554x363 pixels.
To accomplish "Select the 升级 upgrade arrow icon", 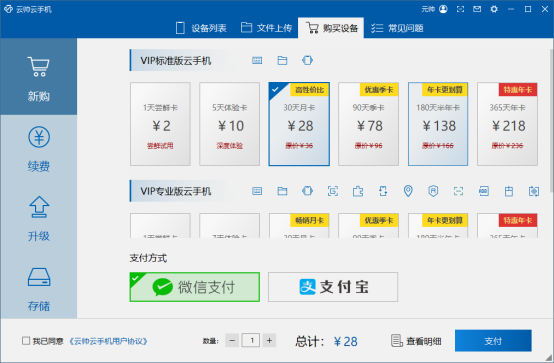I will pos(39,207).
